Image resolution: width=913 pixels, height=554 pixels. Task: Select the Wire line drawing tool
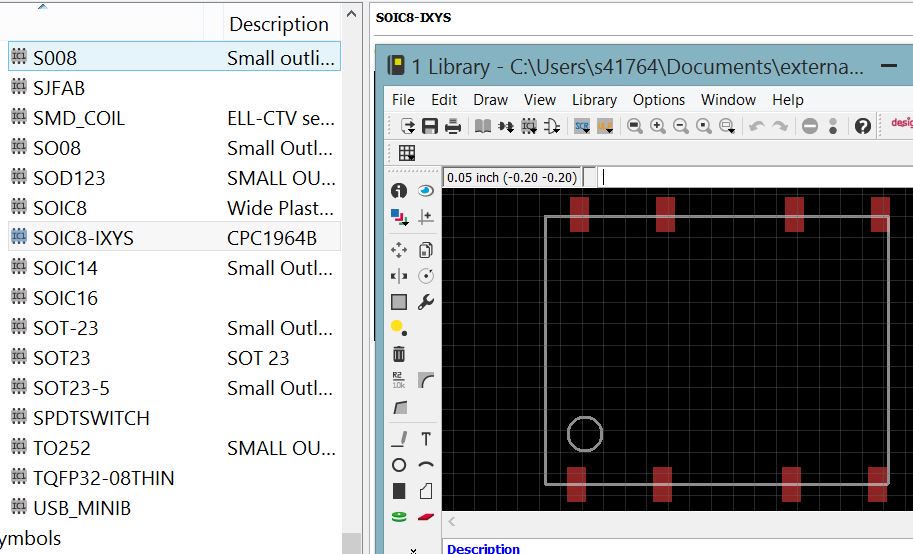399,439
